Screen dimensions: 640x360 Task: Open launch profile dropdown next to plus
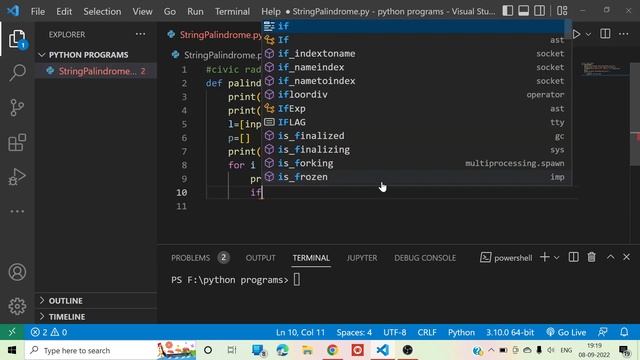click(556, 258)
